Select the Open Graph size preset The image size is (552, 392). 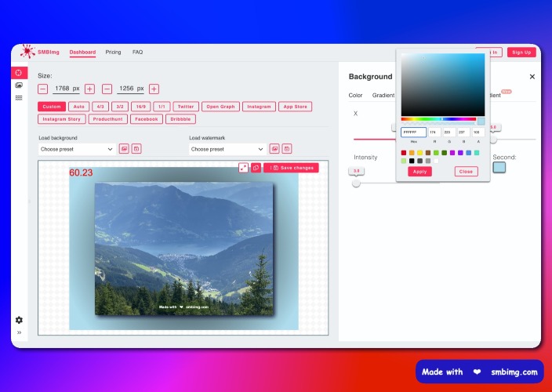click(x=221, y=107)
